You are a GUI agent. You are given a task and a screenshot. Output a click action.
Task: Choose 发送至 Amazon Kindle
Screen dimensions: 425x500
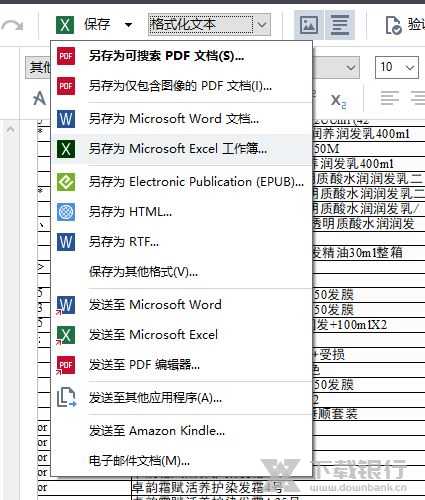tap(182, 431)
